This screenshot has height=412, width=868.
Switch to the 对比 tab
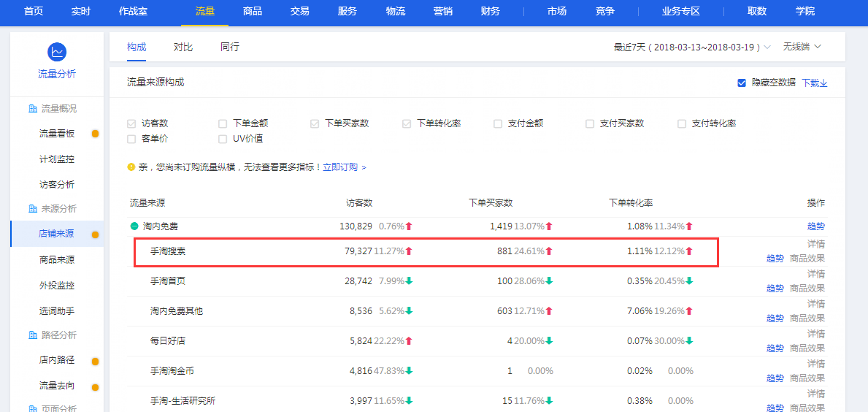183,47
